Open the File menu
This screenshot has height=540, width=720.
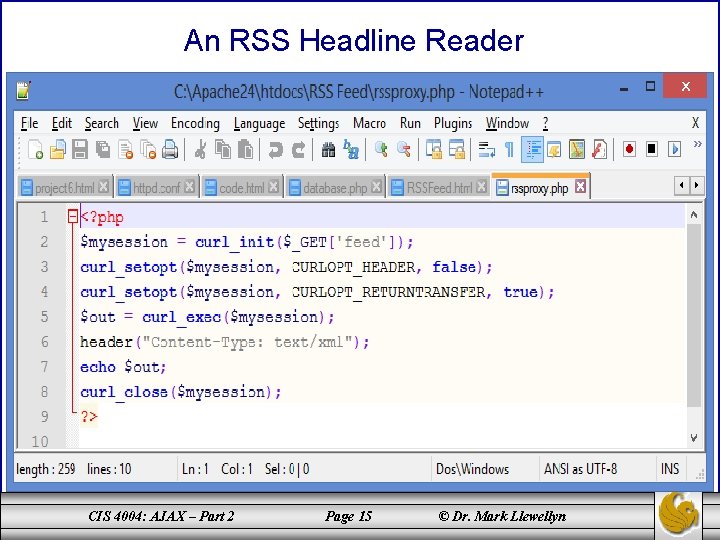coord(29,123)
